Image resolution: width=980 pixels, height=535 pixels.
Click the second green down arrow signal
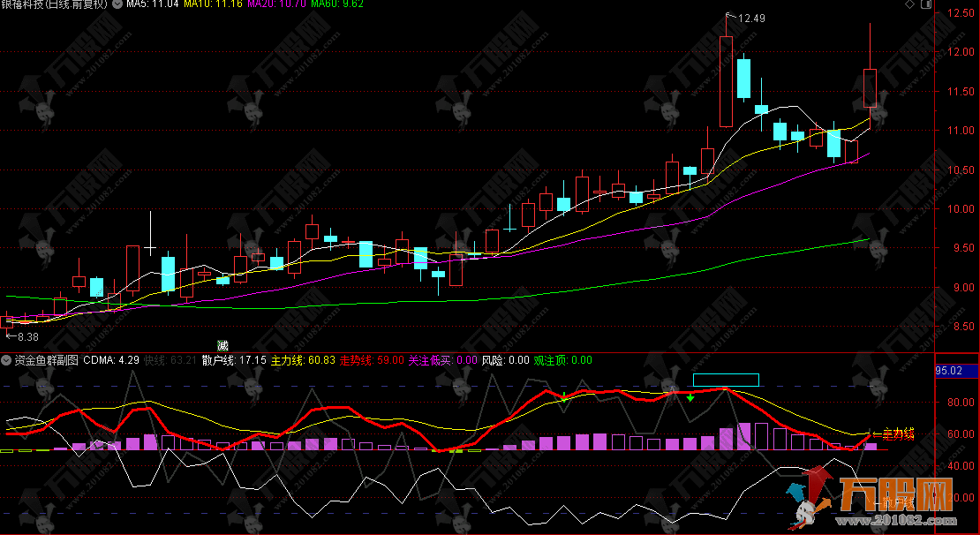(x=690, y=397)
